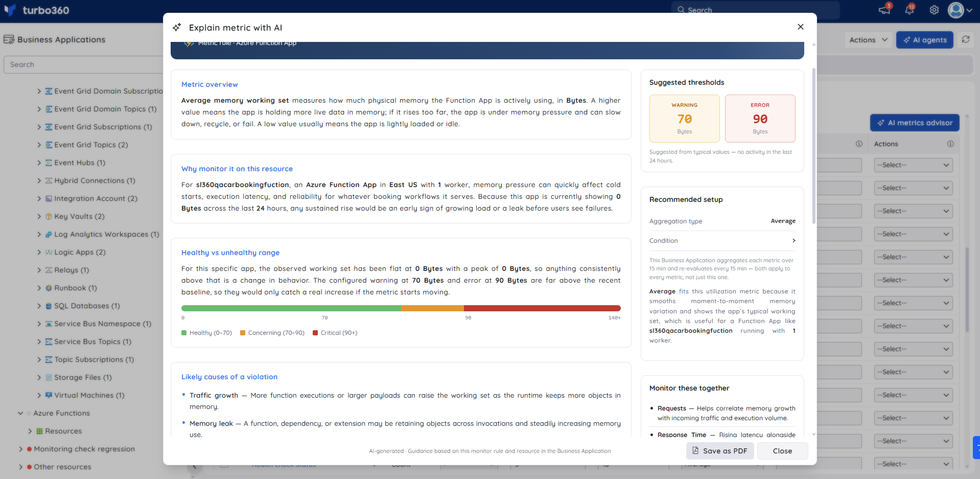Select the Topic Subscriptions (1) tree item
This screenshot has width=980, height=479.
(94, 359)
